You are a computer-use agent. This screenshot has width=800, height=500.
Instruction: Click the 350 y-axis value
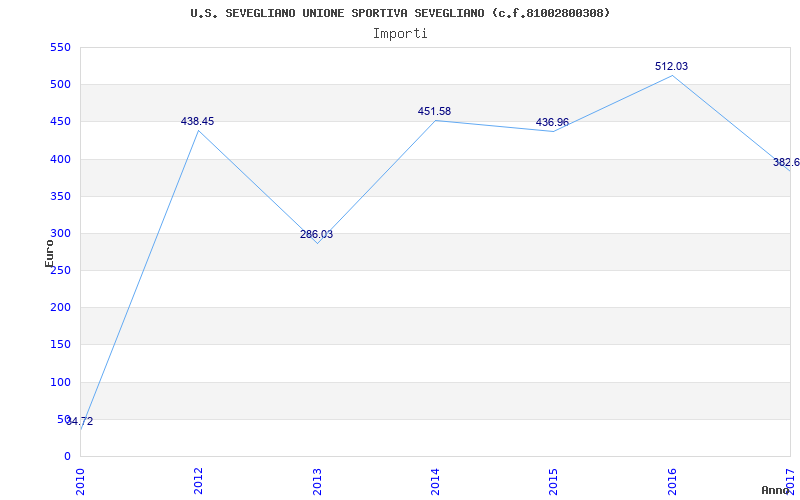click(x=60, y=196)
